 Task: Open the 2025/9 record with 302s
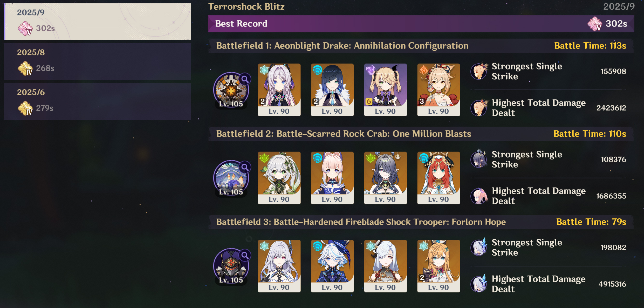click(98, 22)
